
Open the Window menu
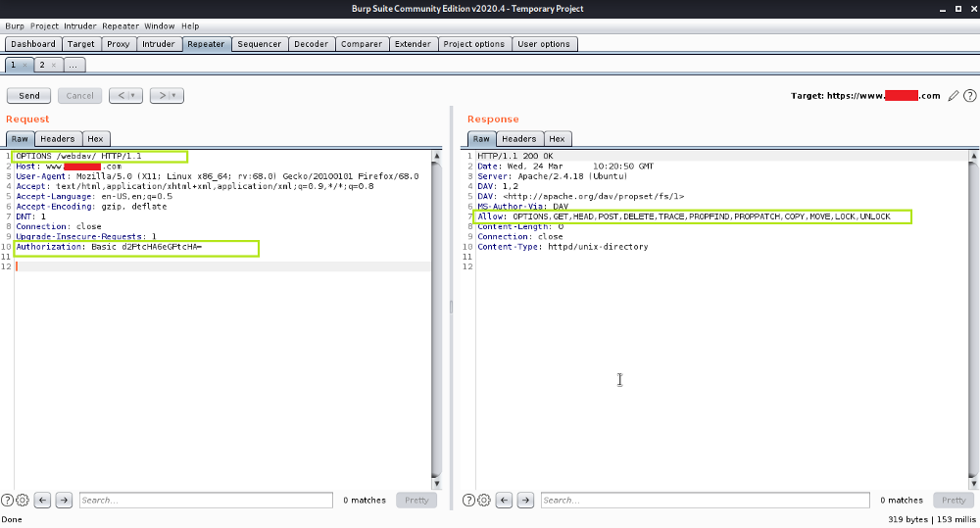pyautogui.click(x=160, y=26)
